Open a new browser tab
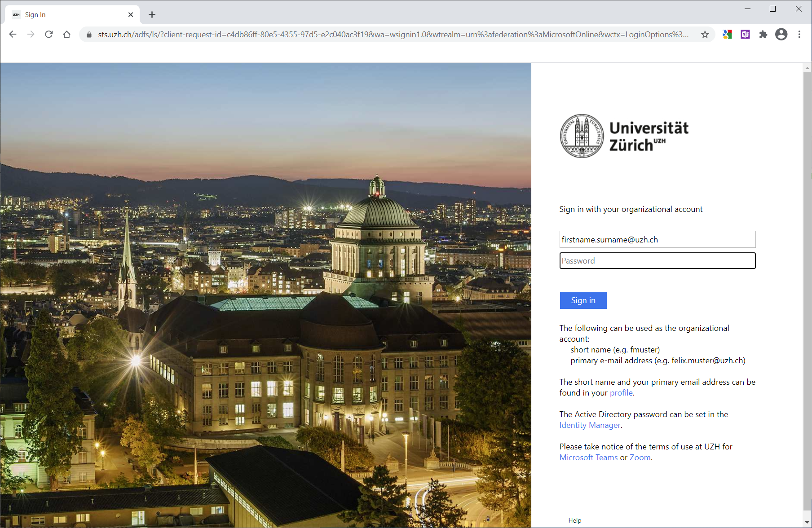 click(x=152, y=15)
